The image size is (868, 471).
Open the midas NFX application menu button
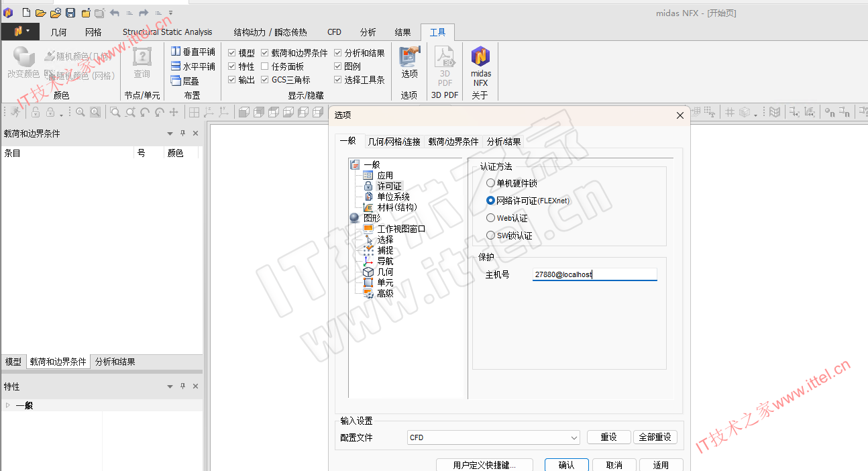tap(20, 32)
